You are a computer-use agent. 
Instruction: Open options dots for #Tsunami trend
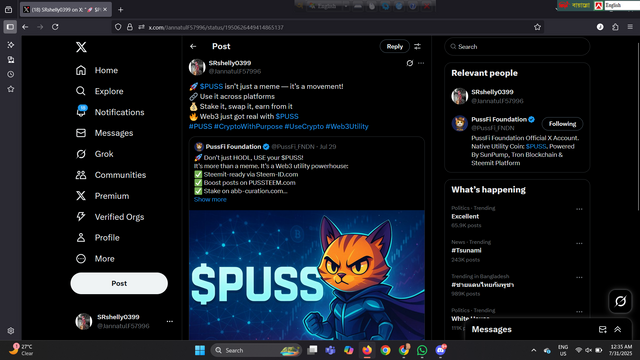coord(579,243)
